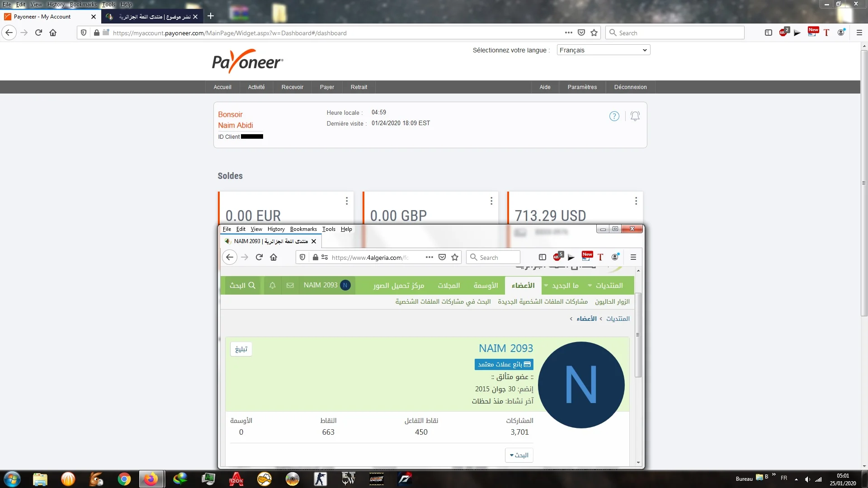The height and width of the screenshot is (488, 868).
Task: Open the Bookmarks menu in the 4algeria window
Action: (303, 229)
